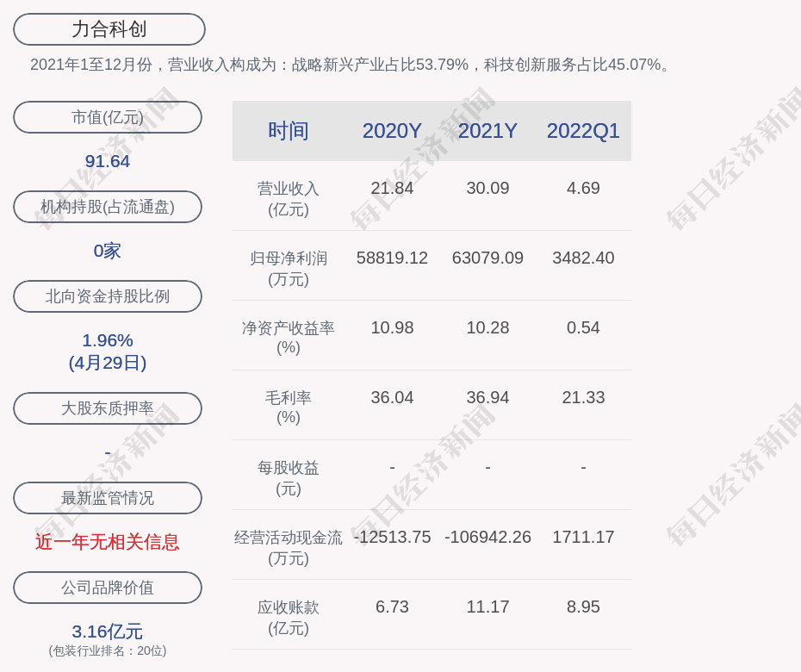The height and width of the screenshot is (672, 801).
Task: Click the gross margin value 21.33
Action: (x=583, y=397)
